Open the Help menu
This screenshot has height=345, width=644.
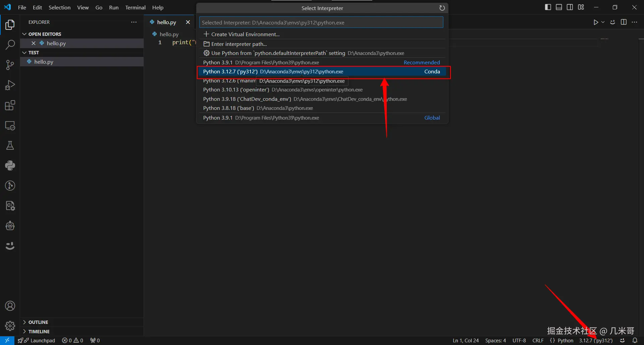(x=158, y=7)
